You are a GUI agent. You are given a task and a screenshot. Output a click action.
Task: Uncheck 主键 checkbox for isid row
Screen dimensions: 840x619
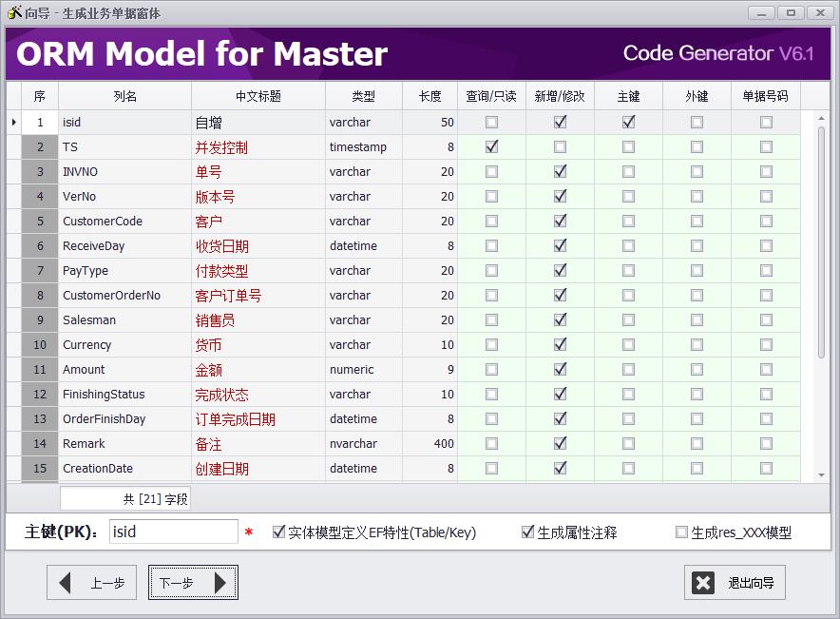628,123
